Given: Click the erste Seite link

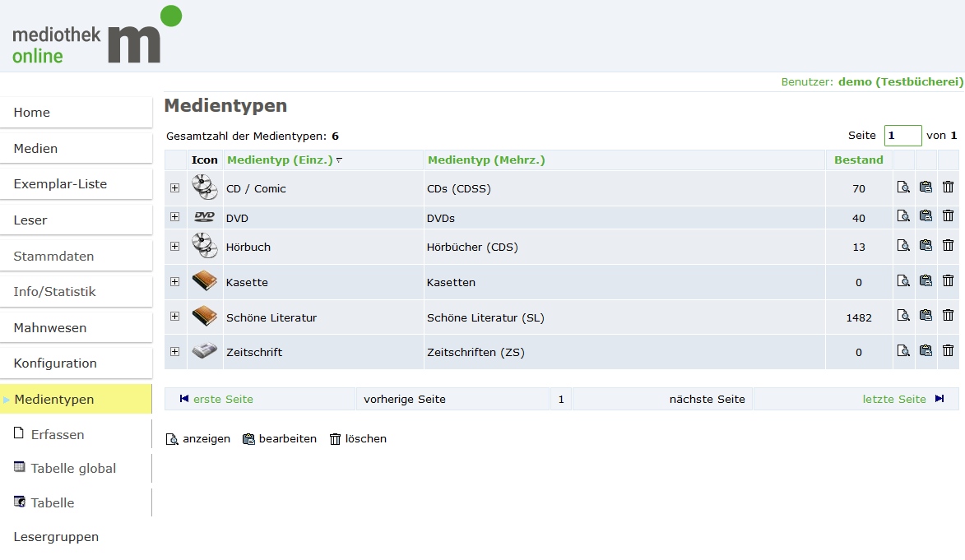Looking at the screenshot, I should [223, 400].
